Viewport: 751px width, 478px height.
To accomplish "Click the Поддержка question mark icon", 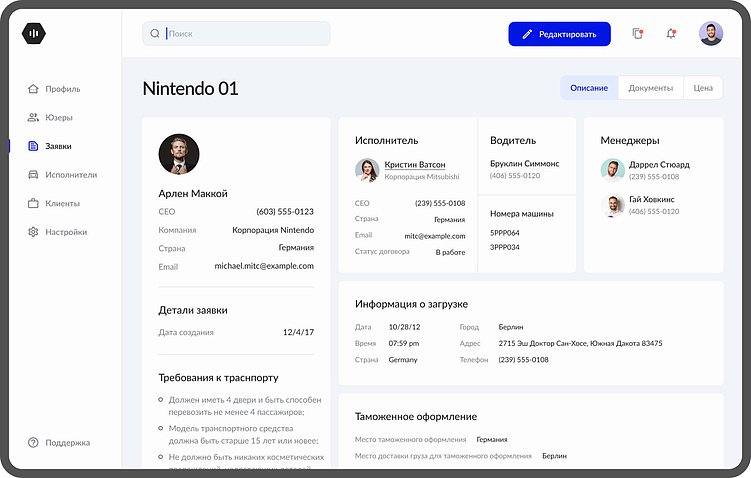I will pos(33,443).
